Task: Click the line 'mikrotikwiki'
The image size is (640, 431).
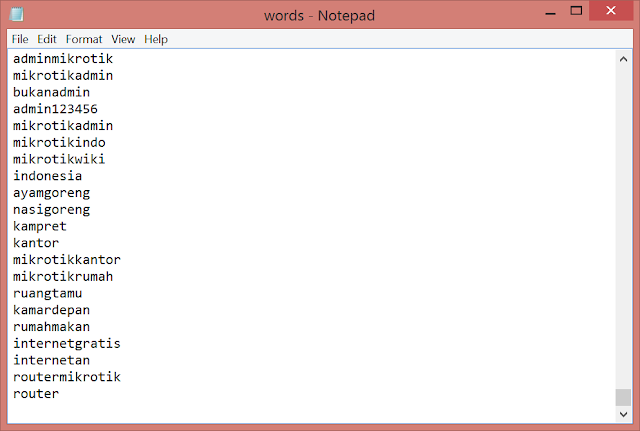Action: tap(59, 159)
